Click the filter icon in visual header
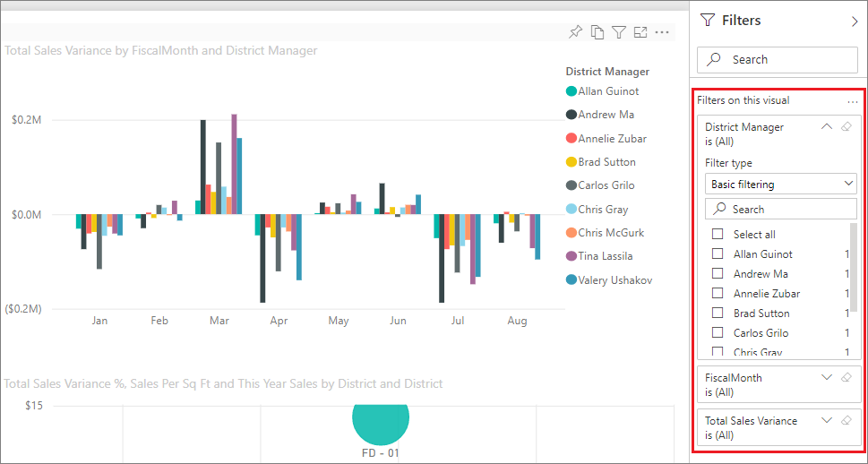868x464 pixels. point(619,32)
